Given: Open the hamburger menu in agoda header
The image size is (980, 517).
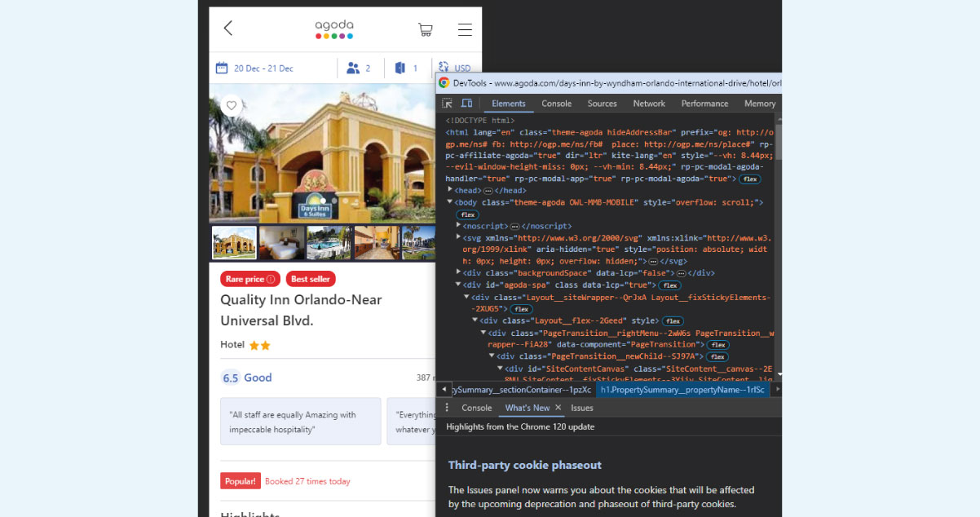Looking at the screenshot, I should click(465, 29).
